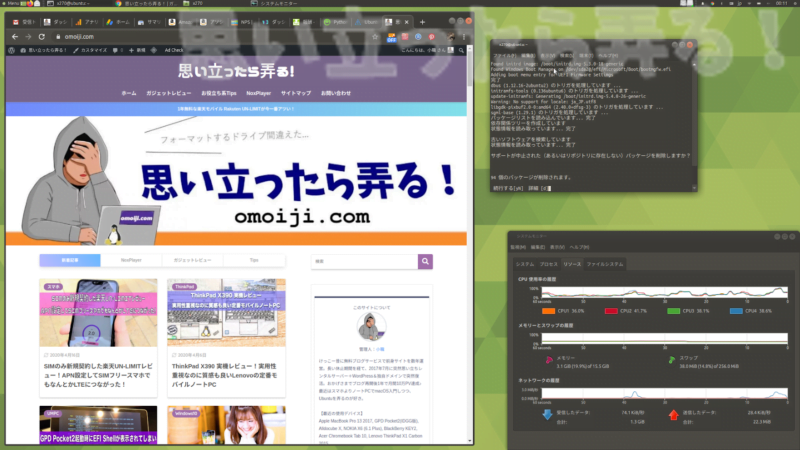Click the red sent-data arrow icon
This screenshot has height=450, width=800.
pyautogui.click(x=673, y=415)
